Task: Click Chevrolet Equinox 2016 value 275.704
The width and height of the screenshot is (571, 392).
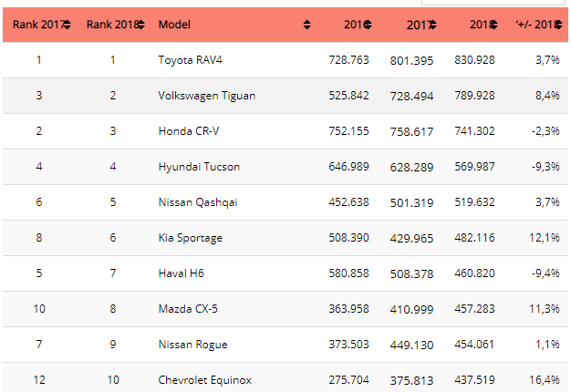Action: coord(348,380)
